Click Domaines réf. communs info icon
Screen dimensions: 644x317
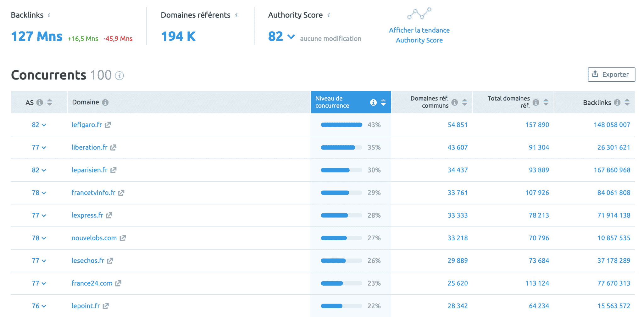(455, 102)
